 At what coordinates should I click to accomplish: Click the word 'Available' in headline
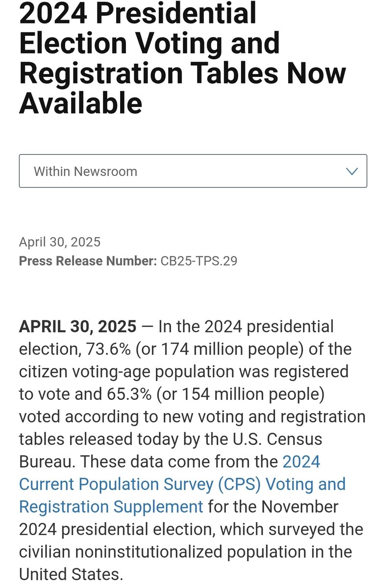(80, 103)
